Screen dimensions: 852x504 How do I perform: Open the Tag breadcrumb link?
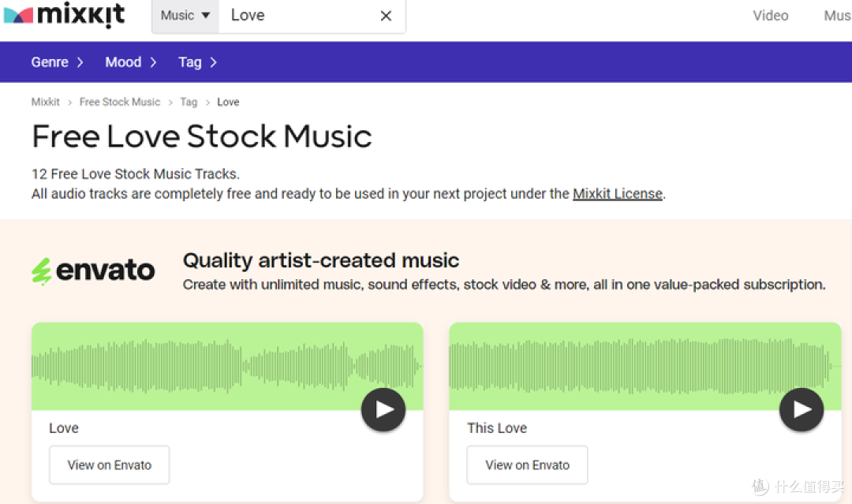(x=189, y=102)
